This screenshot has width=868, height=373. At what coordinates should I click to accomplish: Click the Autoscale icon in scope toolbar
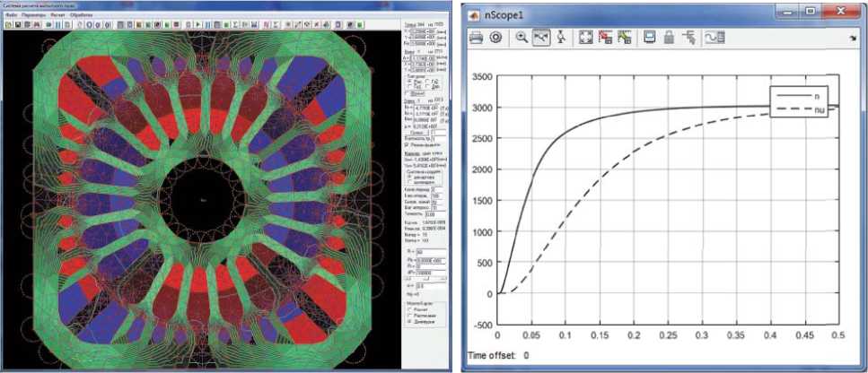[584, 38]
